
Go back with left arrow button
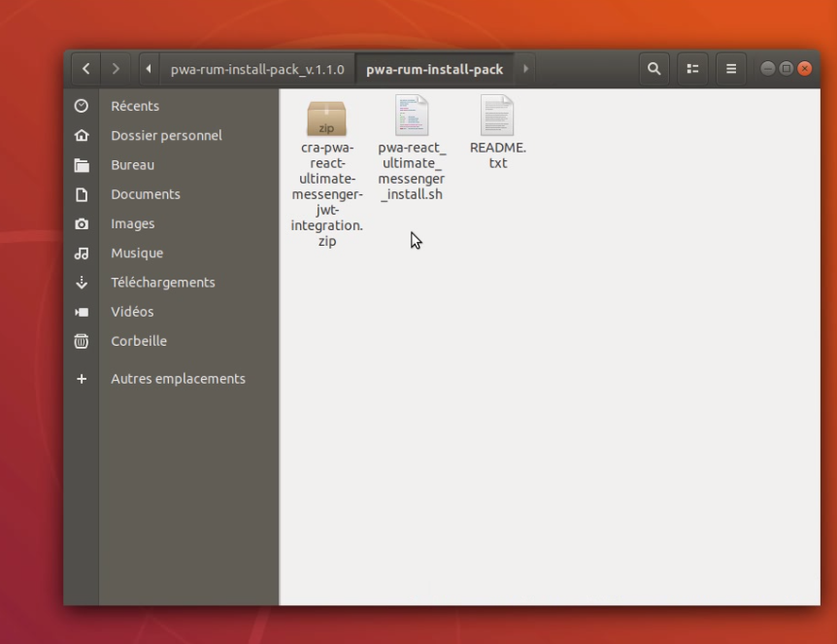[x=86, y=69]
